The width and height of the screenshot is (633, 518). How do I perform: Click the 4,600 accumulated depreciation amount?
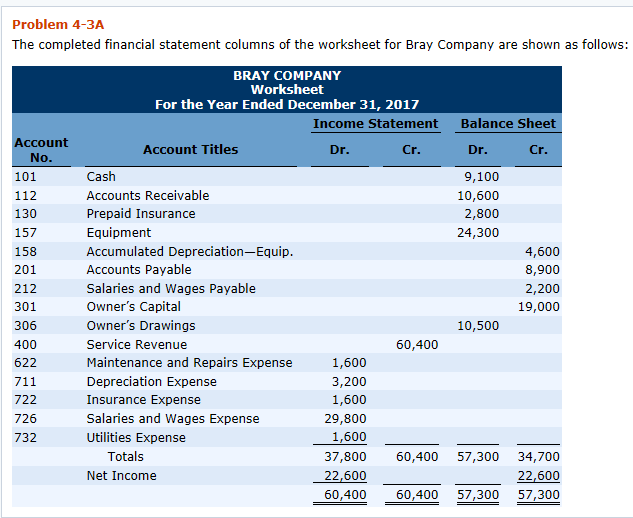pyautogui.click(x=542, y=252)
